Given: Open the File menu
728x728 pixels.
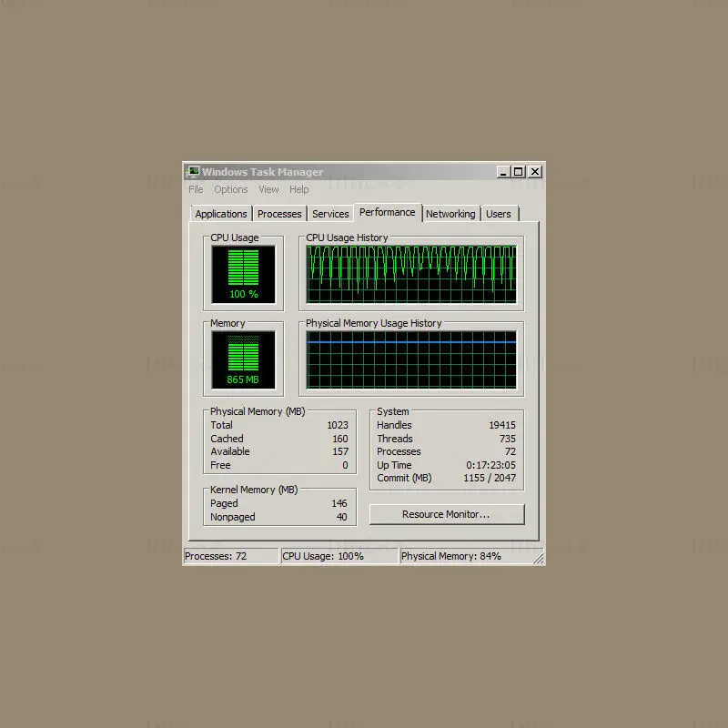Looking at the screenshot, I should [196, 189].
